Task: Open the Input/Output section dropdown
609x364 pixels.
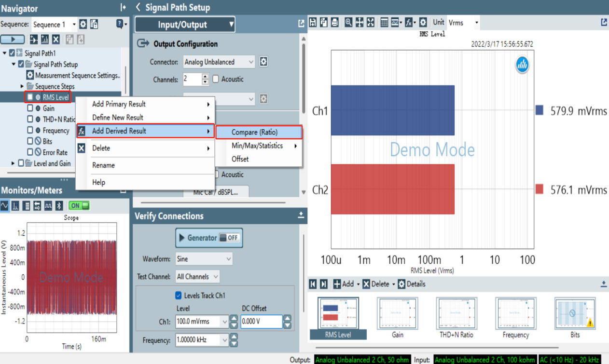Action: (x=185, y=25)
